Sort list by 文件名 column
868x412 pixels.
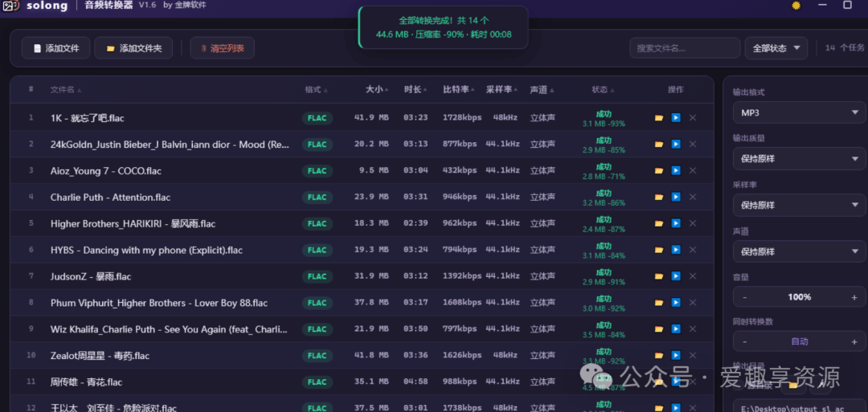(x=65, y=90)
